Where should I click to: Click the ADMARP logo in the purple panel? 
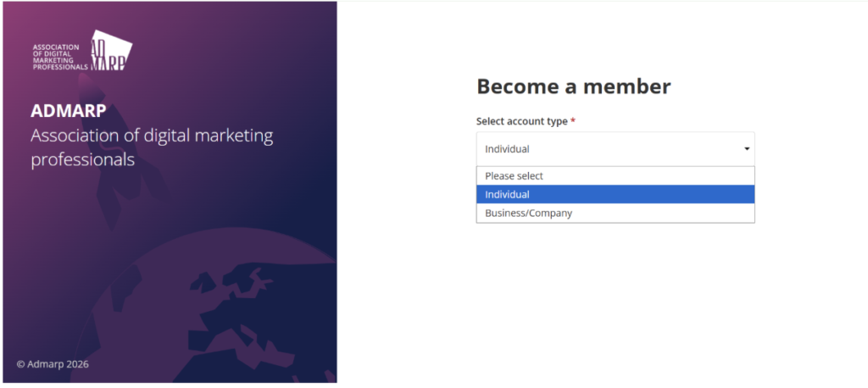[82, 50]
